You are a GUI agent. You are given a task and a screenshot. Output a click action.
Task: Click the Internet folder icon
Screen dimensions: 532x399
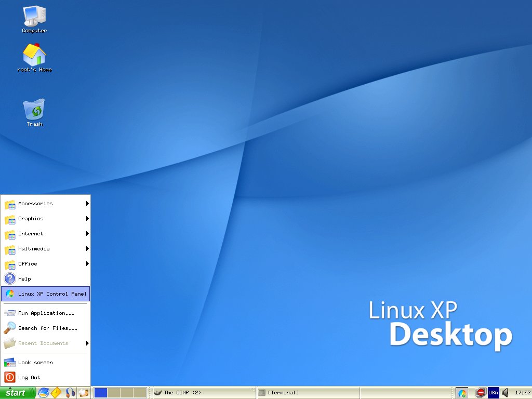(10, 234)
